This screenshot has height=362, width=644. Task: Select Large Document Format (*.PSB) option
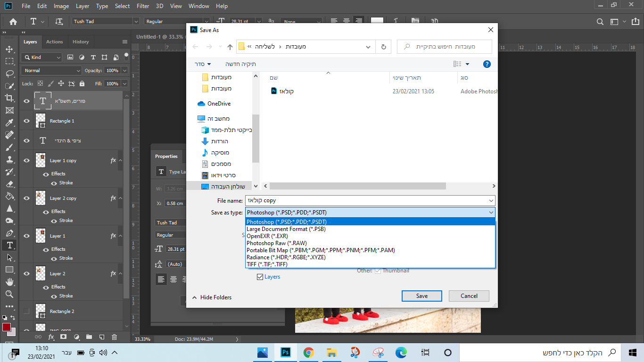click(371, 229)
